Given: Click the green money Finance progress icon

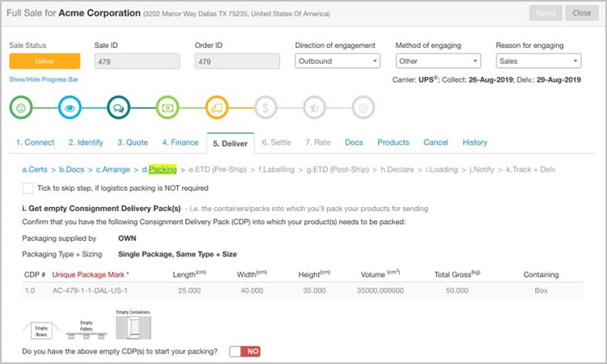Looking at the screenshot, I should click(x=168, y=108).
